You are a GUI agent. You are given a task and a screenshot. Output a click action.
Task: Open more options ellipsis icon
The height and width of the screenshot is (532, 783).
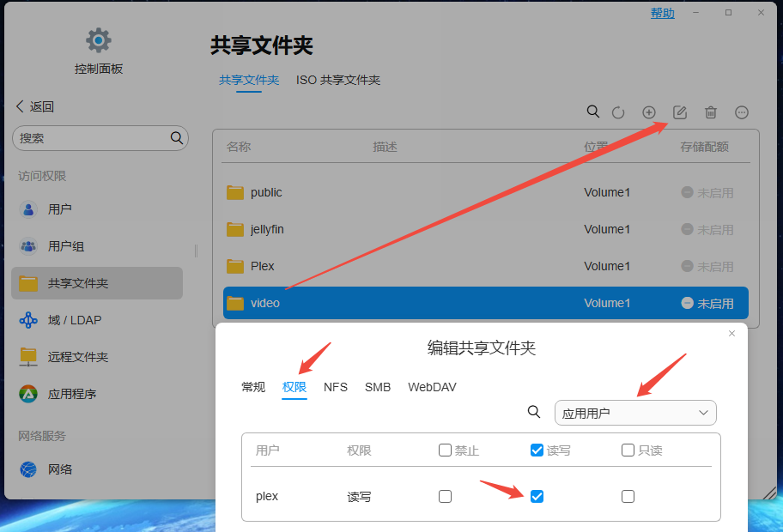tap(742, 112)
